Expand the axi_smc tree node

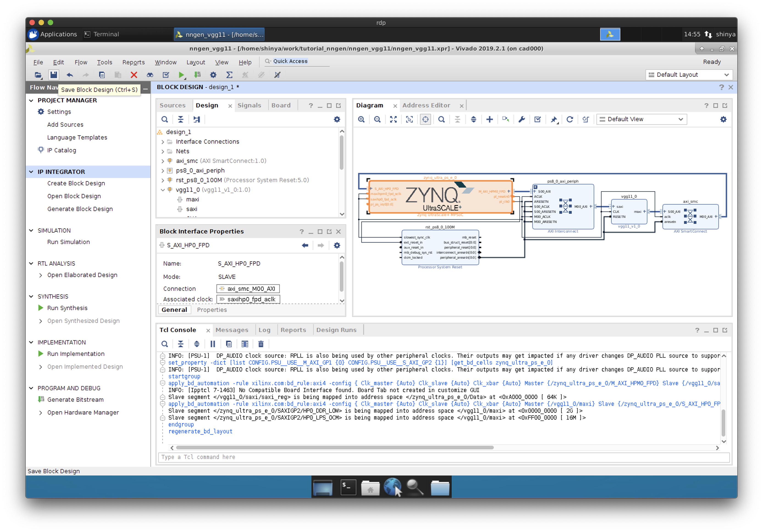click(x=163, y=161)
